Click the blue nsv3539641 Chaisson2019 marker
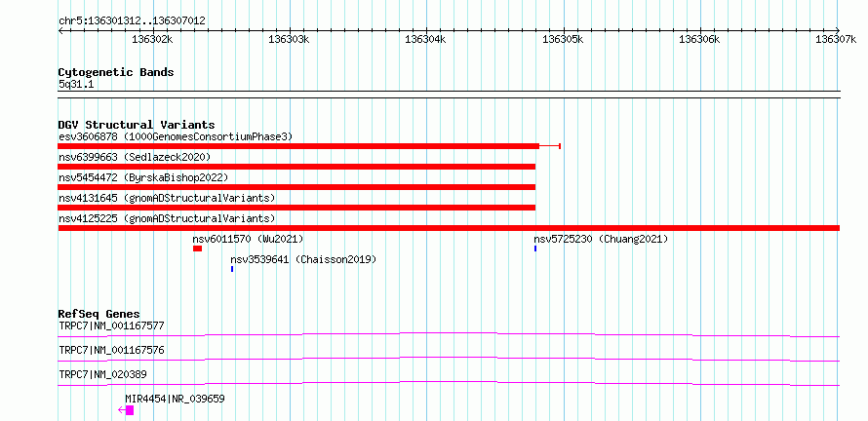 click(x=232, y=269)
